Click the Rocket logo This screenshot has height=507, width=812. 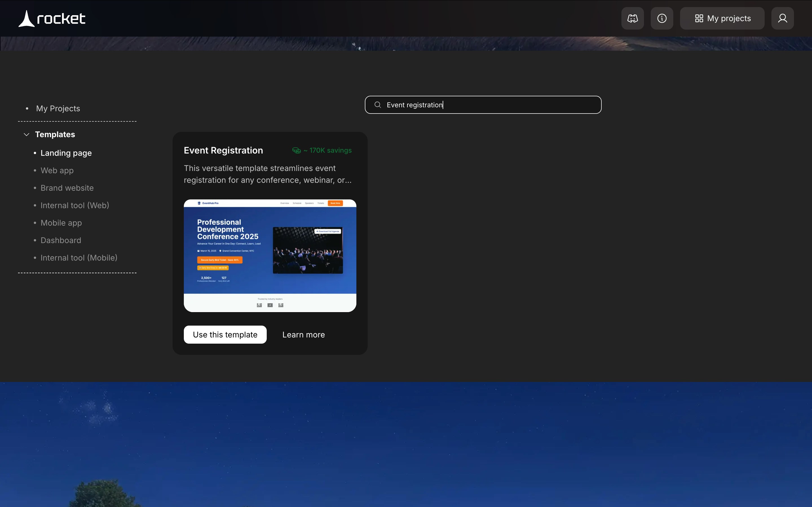pos(52,18)
